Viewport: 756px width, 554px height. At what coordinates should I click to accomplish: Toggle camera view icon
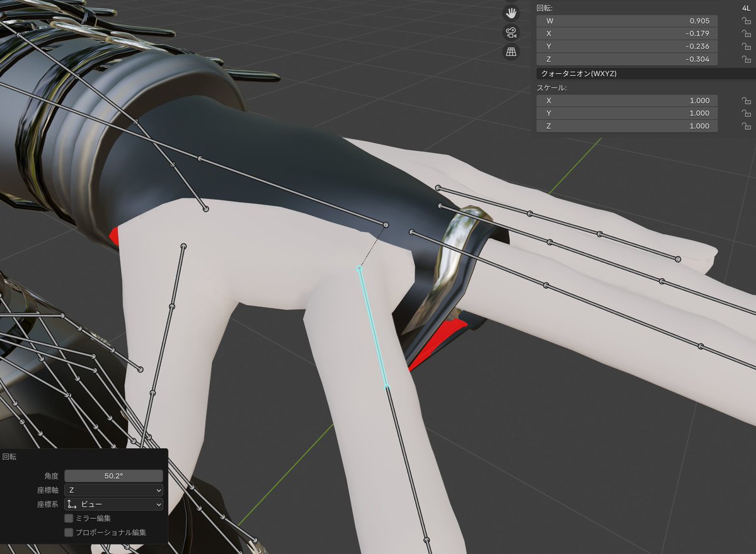tap(511, 32)
